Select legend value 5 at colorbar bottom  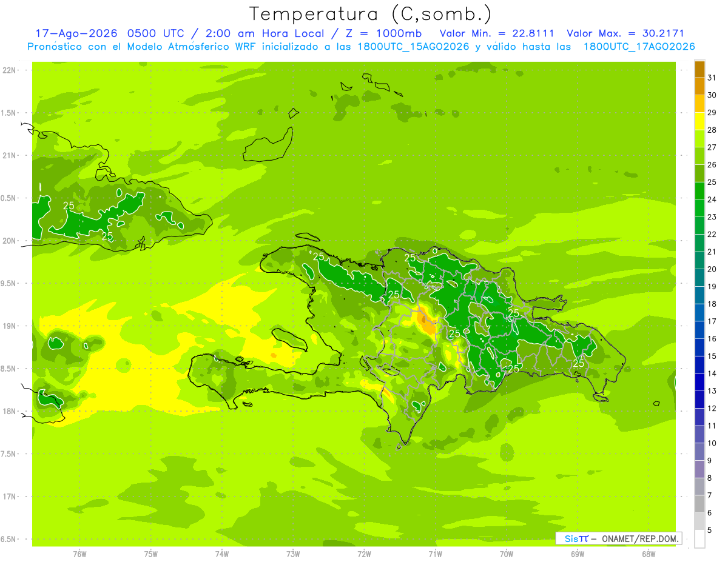(x=710, y=530)
